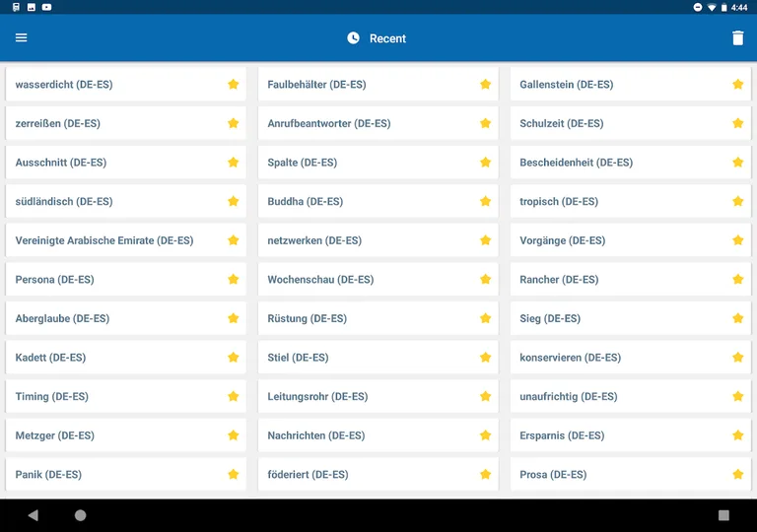
Task: Select the Wochenschau list item
Action: (320, 280)
